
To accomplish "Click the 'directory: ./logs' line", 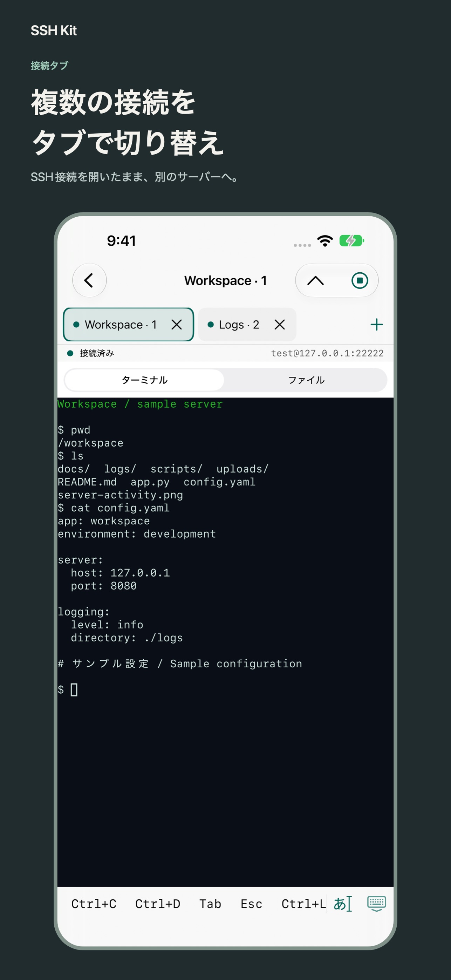I will pos(127,638).
